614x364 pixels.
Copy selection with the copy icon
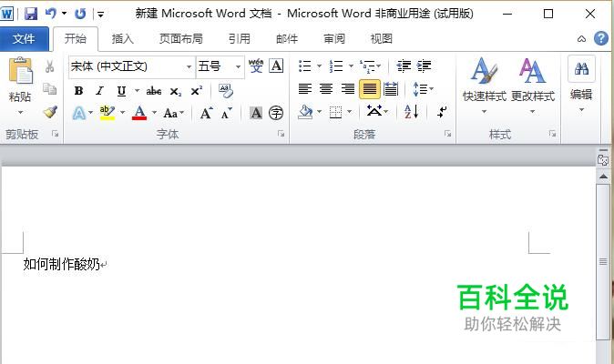click(50, 89)
